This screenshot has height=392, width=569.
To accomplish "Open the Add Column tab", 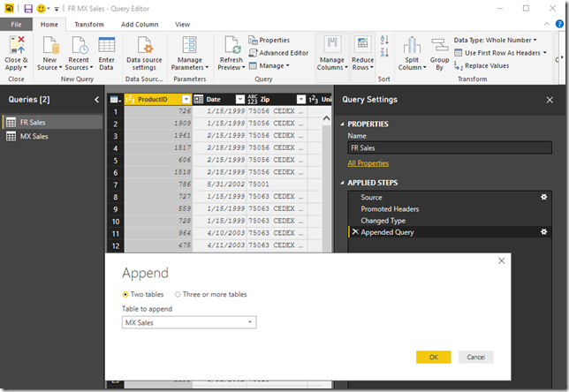I will (x=140, y=25).
